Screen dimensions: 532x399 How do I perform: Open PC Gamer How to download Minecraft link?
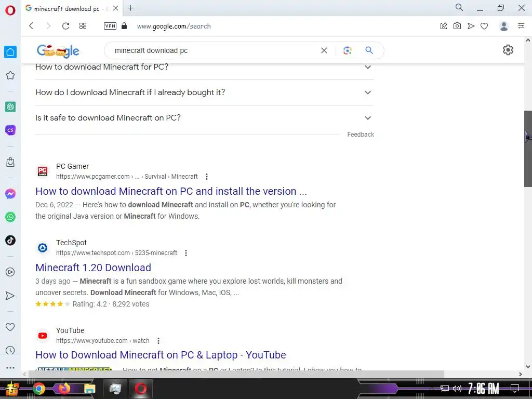click(171, 191)
